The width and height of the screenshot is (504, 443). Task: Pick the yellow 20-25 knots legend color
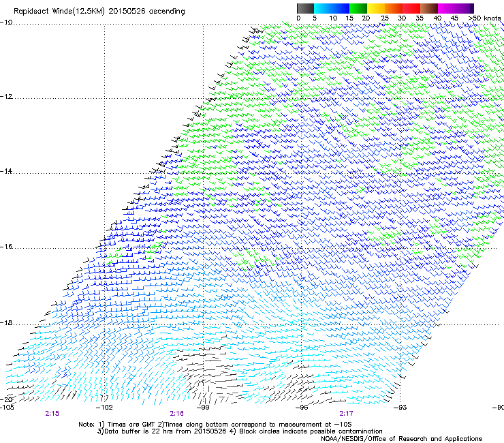click(x=376, y=8)
